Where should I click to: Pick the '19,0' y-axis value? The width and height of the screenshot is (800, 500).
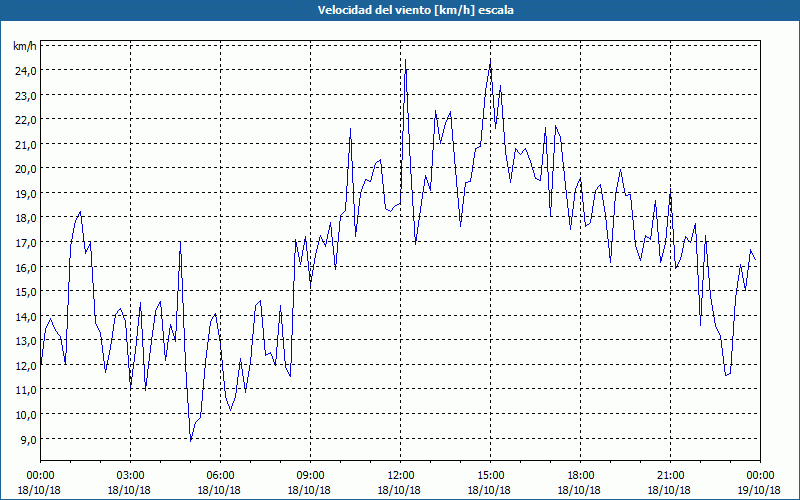26,194
